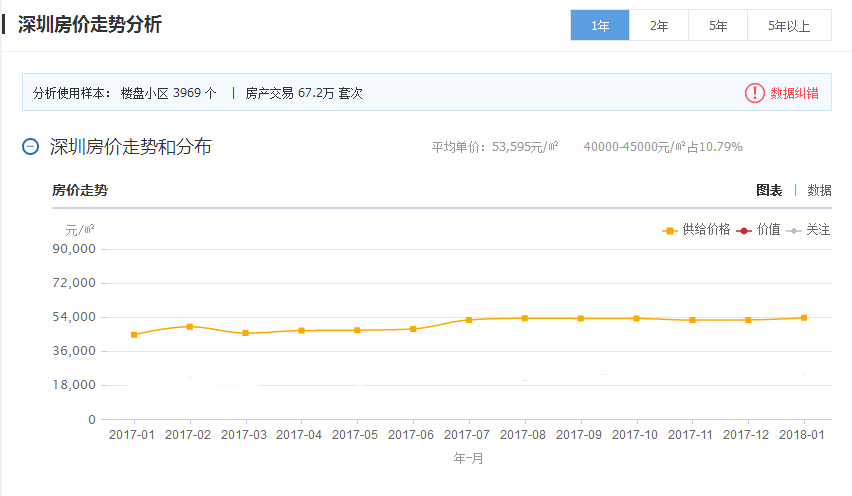Screen dimensions: 852x496
Task: Select the 2017-06 data point
Action: (x=413, y=329)
